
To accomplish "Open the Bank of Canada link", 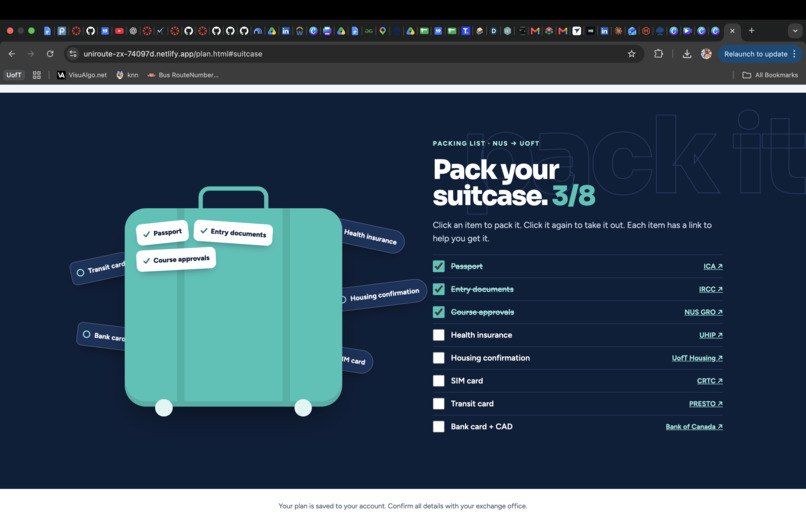I will pos(694,426).
